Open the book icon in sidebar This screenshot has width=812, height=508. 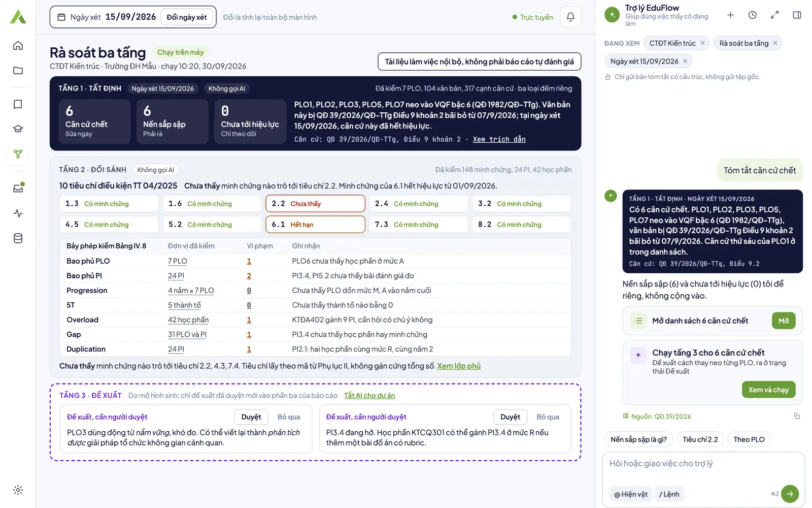point(18,104)
